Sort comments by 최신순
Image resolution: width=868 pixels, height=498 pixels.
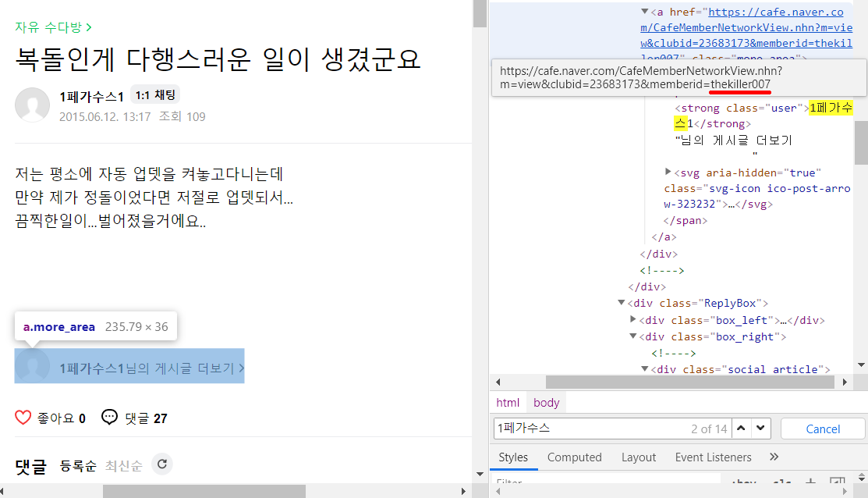(124, 466)
